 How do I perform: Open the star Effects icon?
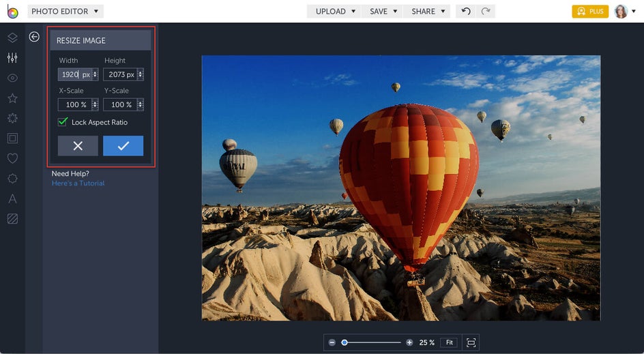pos(12,98)
